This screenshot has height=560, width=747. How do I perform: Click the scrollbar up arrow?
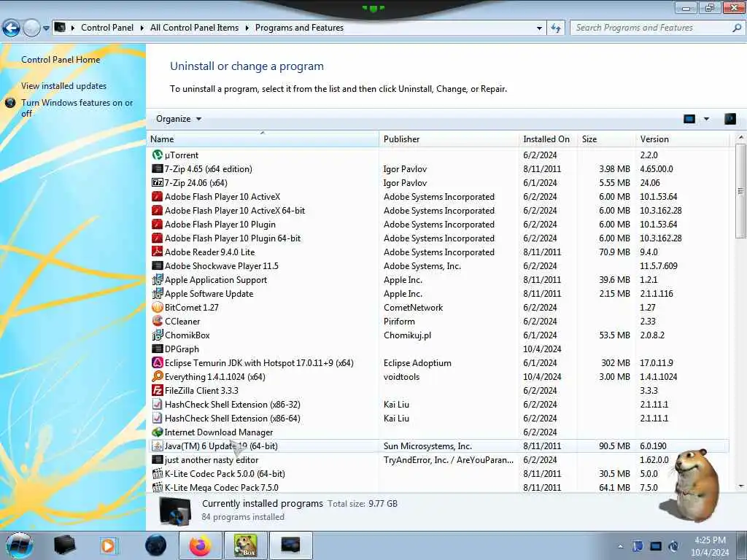coord(740,138)
